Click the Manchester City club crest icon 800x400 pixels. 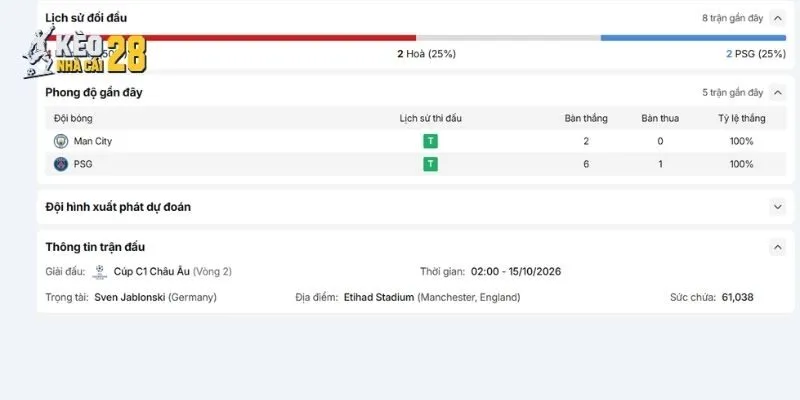tap(61, 141)
